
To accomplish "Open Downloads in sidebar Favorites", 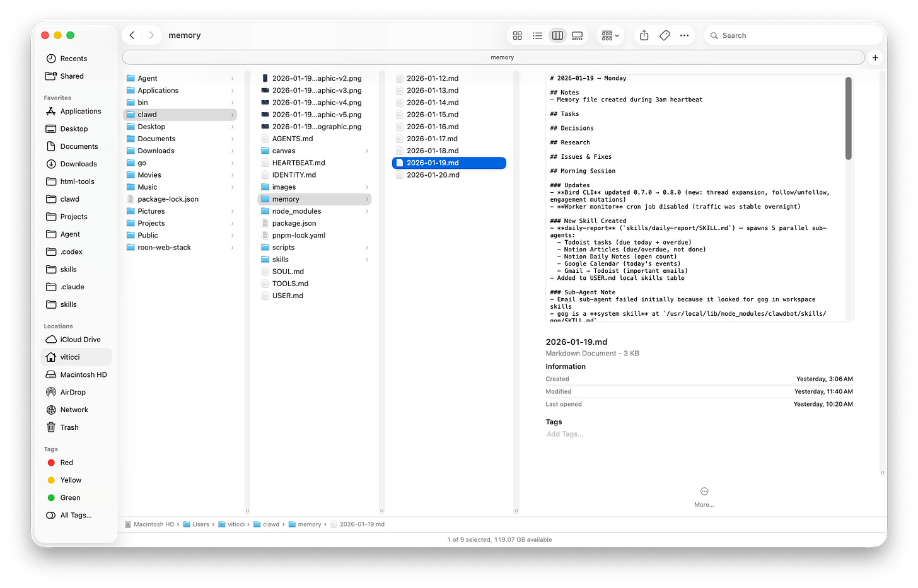I will pyautogui.click(x=76, y=164).
